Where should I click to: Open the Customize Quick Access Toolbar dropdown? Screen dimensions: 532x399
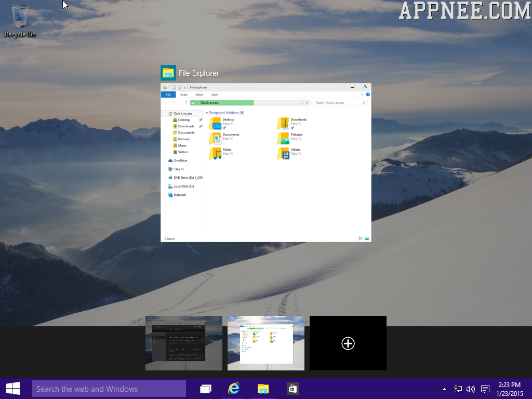point(184,87)
